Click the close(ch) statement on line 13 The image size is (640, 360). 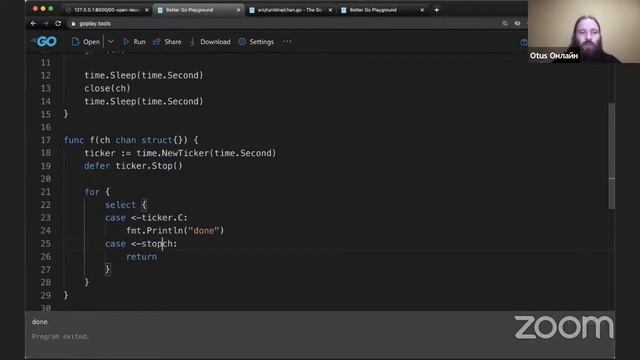click(107, 88)
